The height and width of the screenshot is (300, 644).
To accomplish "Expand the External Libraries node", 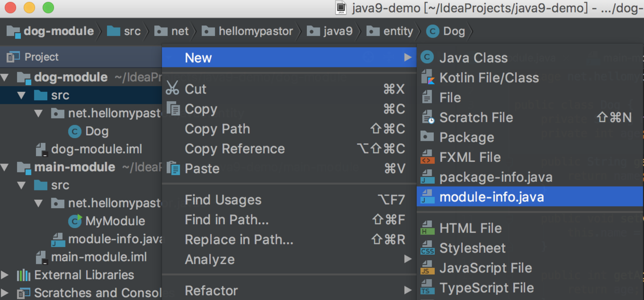I will click(5, 275).
